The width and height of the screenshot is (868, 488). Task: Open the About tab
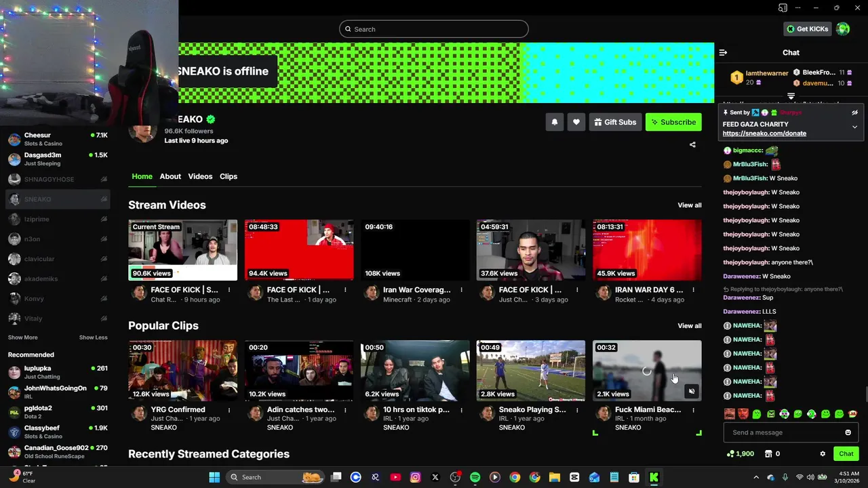tap(170, 176)
